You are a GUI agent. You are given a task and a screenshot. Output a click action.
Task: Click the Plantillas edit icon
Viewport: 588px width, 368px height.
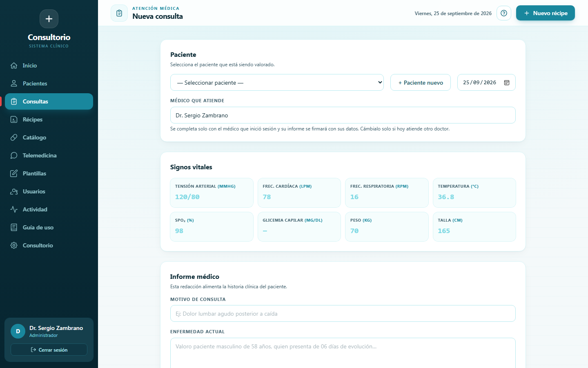14,173
